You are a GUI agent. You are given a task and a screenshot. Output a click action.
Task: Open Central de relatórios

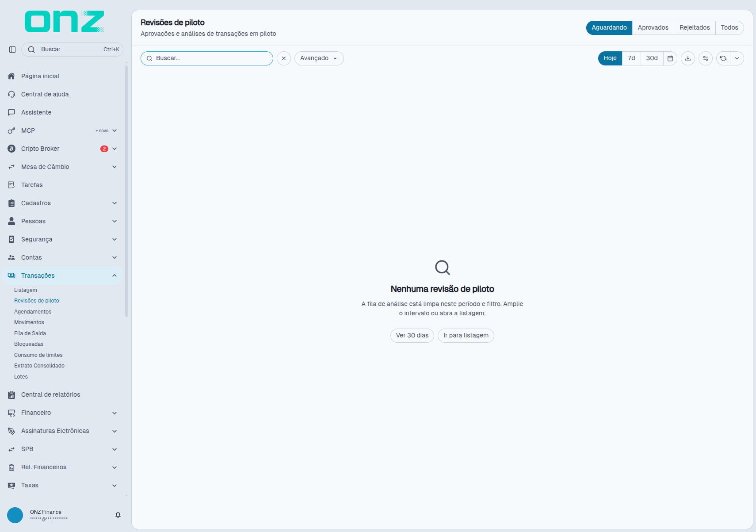click(62, 394)
